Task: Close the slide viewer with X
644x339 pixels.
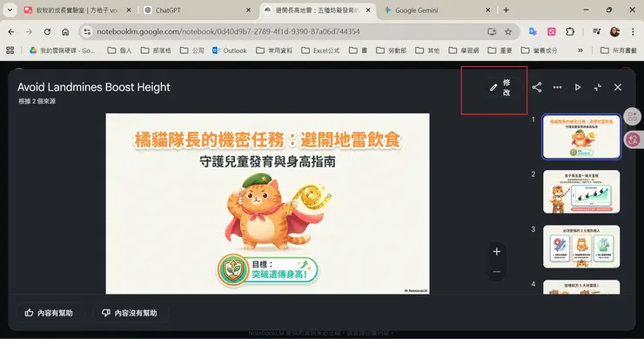Action: click(618, 87)
